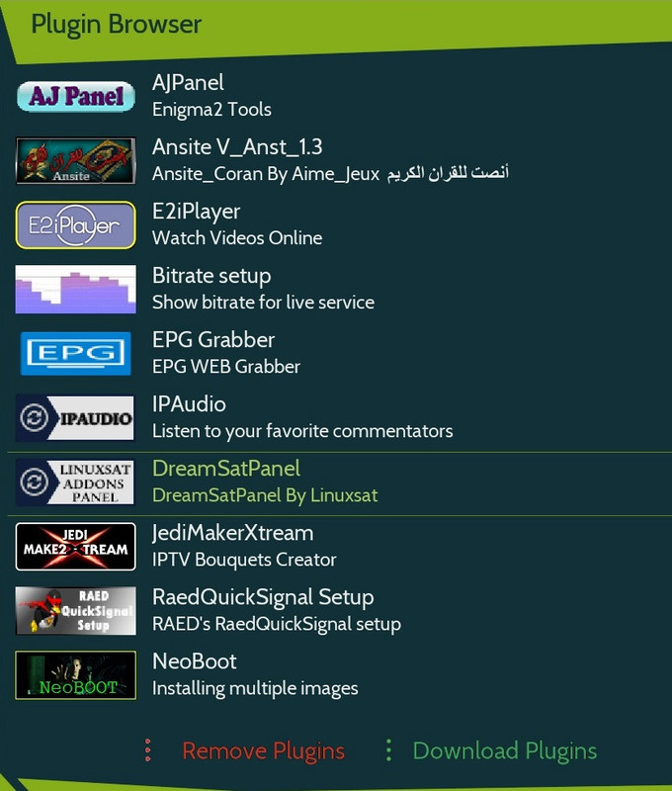
Task: Click the EPG WEB Grabber description
Action: (226, 366)
